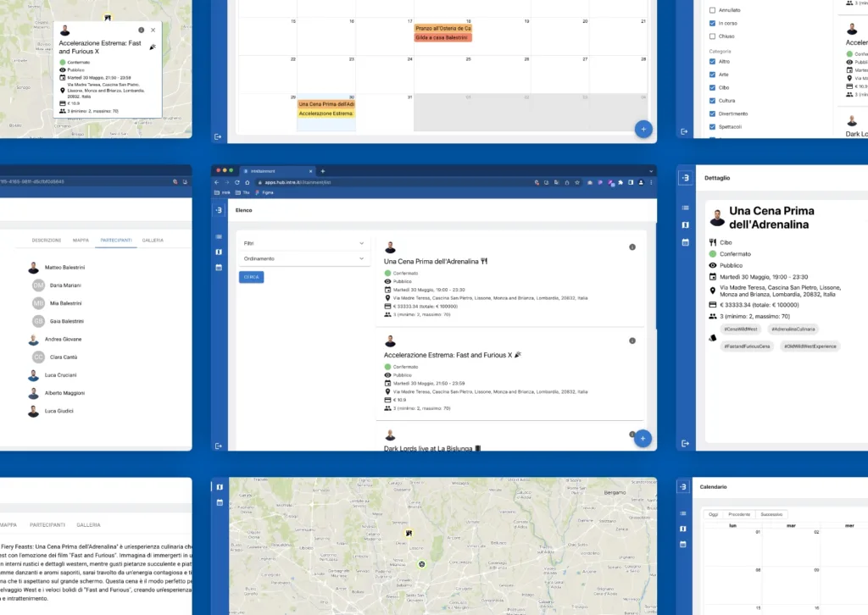868x615 pixels.
Task: Click info icon in the map popup
Action: [x=142, y=30]
